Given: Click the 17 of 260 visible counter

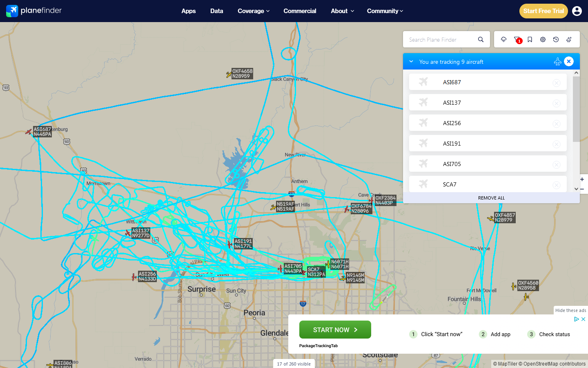Looking at the screenshot, I should tap(294, 364).
